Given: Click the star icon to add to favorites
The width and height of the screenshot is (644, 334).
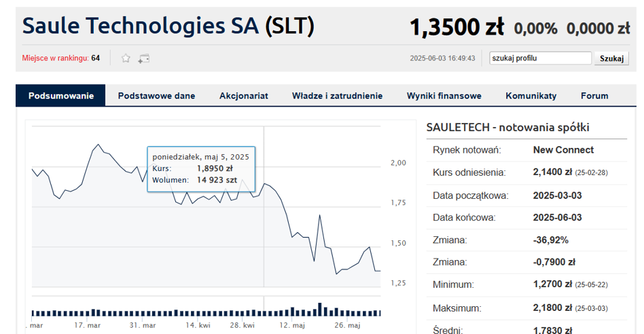Looking at the screenshot, I should coord(126,58).
